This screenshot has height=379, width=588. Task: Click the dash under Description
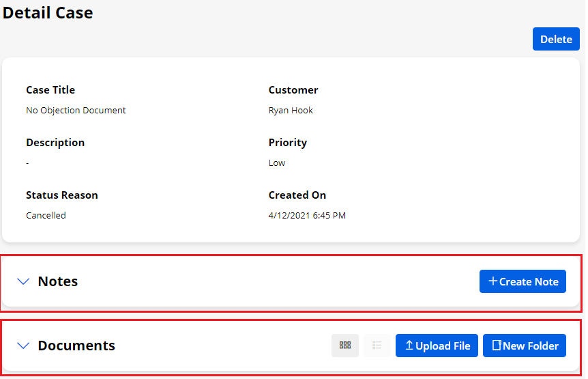(27, 163)
